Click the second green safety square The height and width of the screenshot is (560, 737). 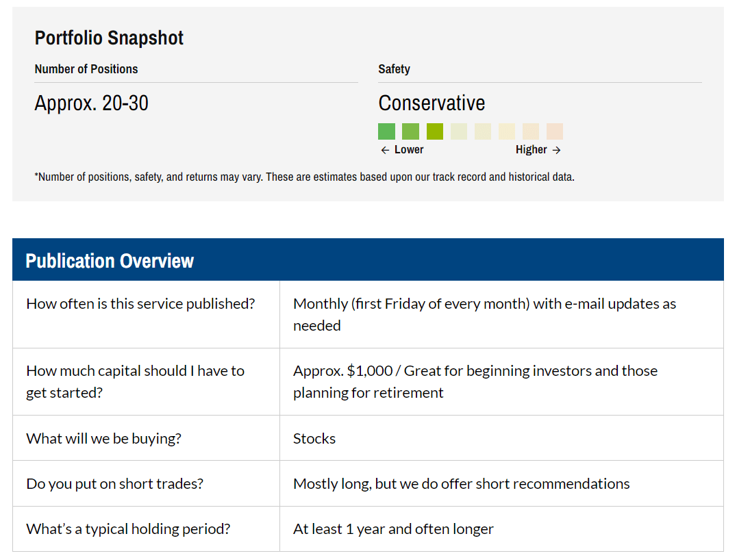pos(410,131)
